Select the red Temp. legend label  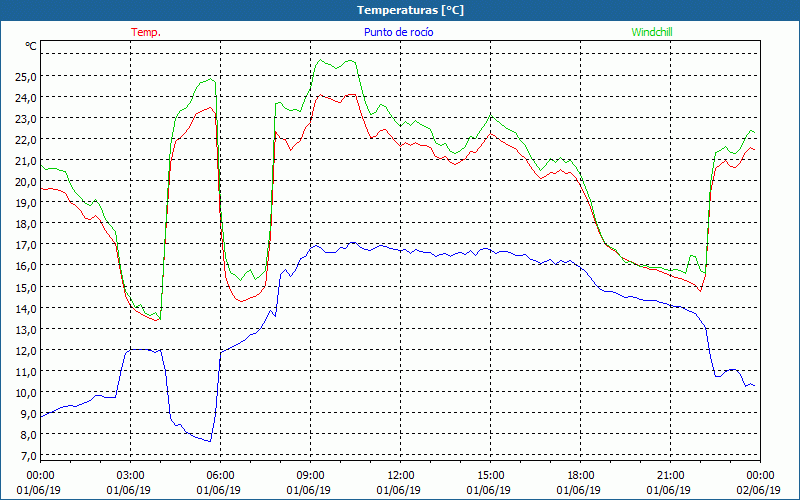click(146, 32)
